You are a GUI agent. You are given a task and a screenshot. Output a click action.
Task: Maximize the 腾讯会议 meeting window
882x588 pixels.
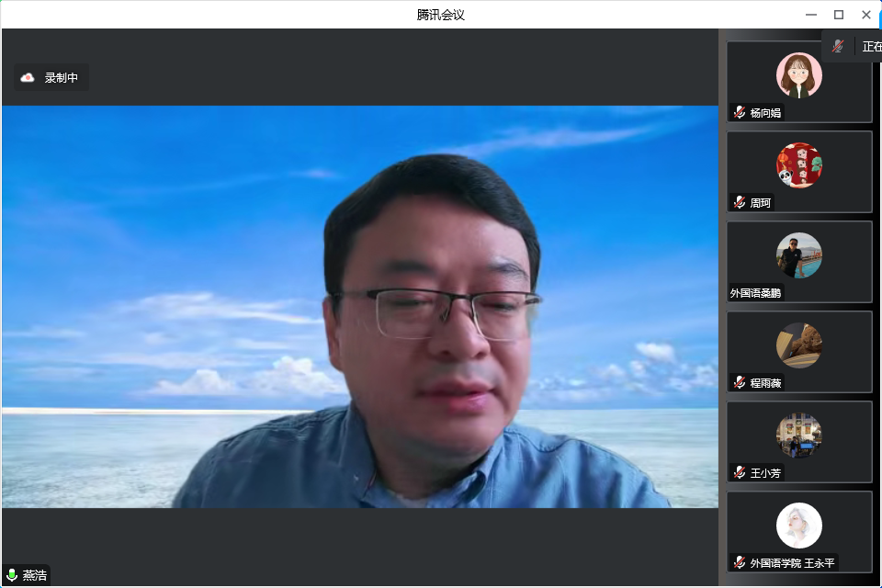coord(838,15)
